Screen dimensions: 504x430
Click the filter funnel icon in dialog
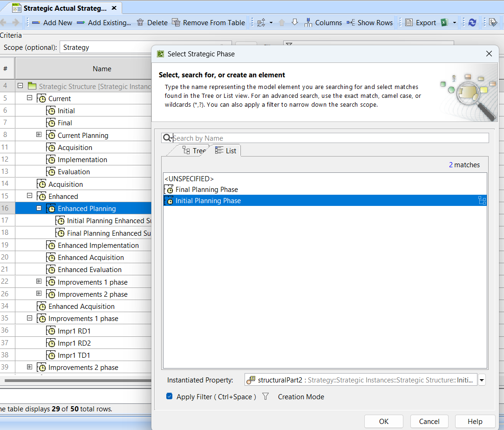point(266,396)
